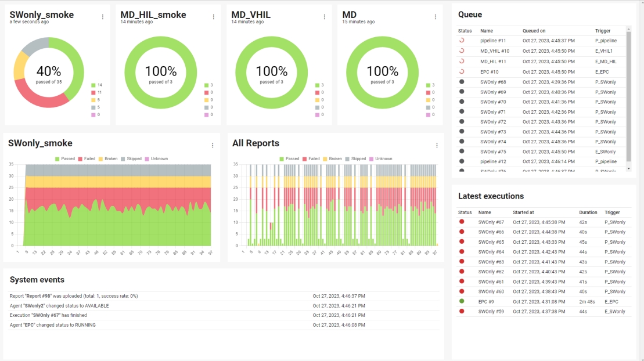Click green legend swatch showing 3 in MD_HIL_smoke card
Image resolution: width=644 pixels, height=361 pixels.
(x=207, y=85)
